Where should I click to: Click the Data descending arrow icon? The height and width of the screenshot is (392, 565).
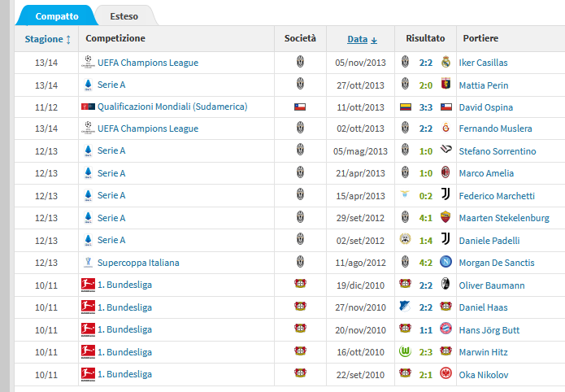374,40
